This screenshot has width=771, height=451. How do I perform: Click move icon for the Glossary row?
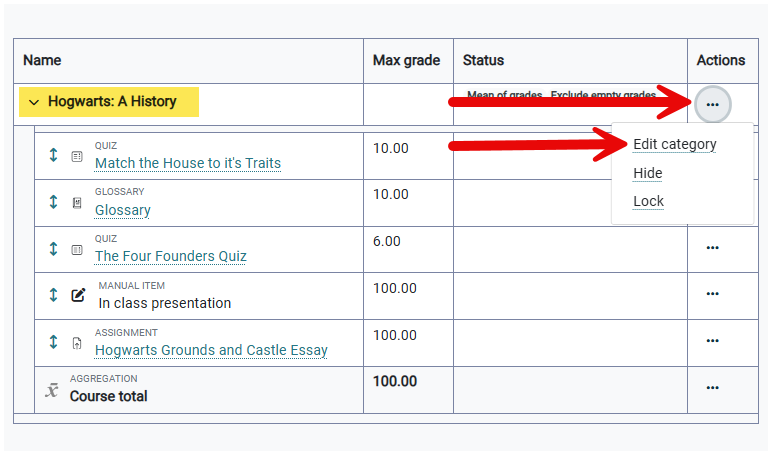(54, 202)
